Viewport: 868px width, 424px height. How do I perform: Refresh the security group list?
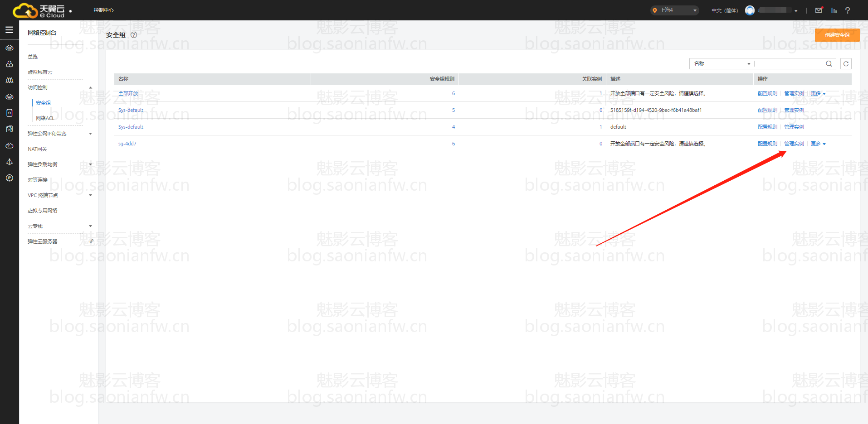click(x=846, y=64)
